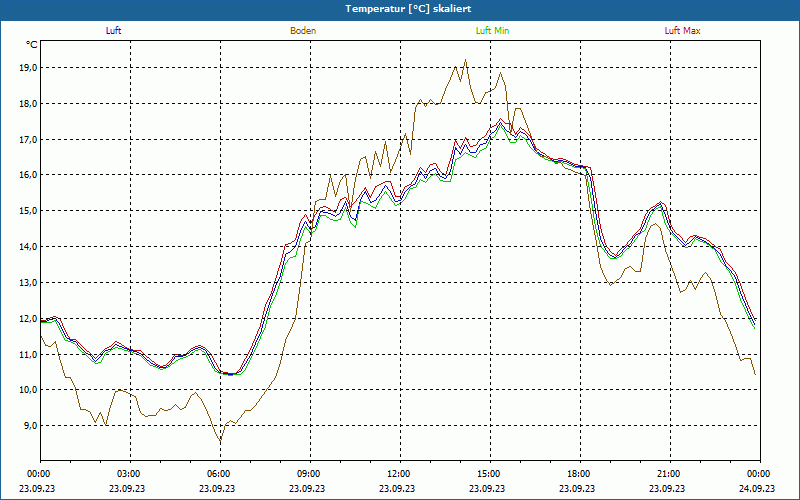The image size is (800, 500).
Task: Click the 15,0 y-axis tick label
Action: tap(28, 211)
